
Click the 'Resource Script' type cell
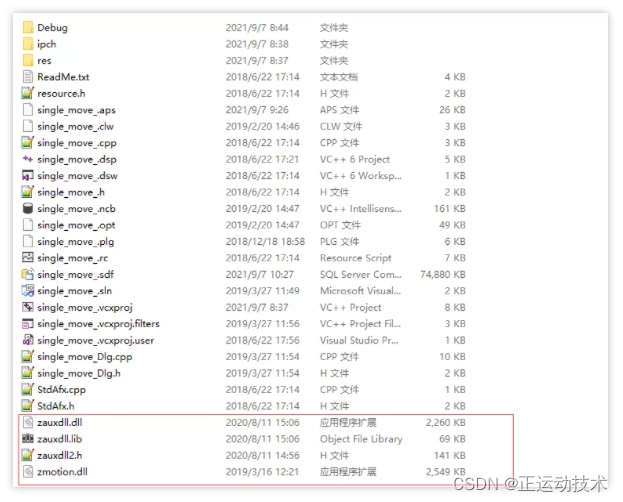(356, 258)
